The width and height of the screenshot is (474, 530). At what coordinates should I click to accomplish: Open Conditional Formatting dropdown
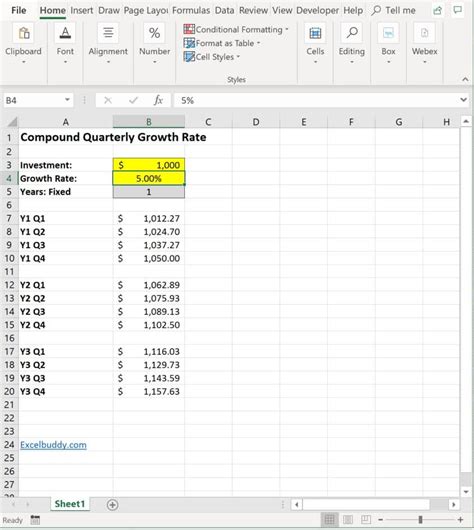coord(236,29)
